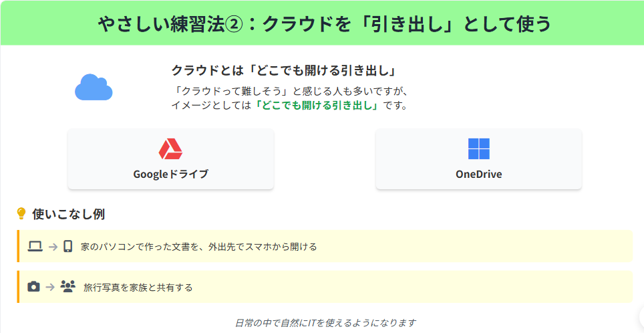644x333 pixels.
Task: Click the blue OneDrive windows logo
Action: point(478,148)
